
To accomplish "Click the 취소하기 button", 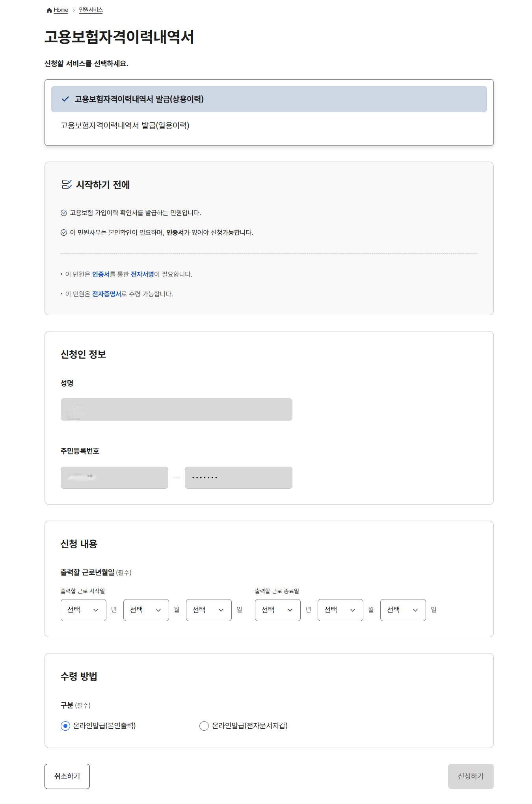I will pyautogui.click(x=67, y=776).
